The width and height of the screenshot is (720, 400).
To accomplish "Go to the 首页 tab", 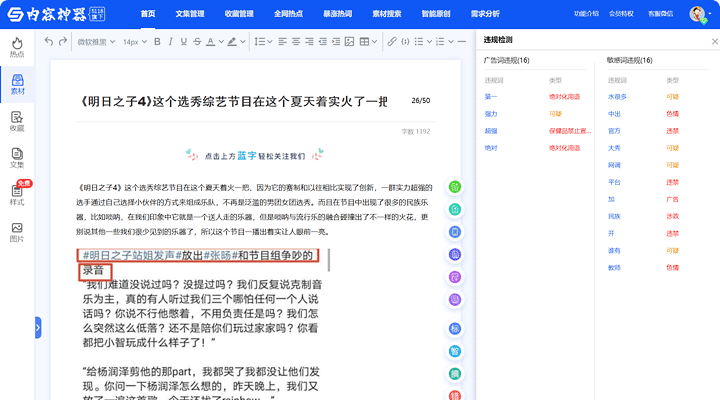I will coord(148,14).
